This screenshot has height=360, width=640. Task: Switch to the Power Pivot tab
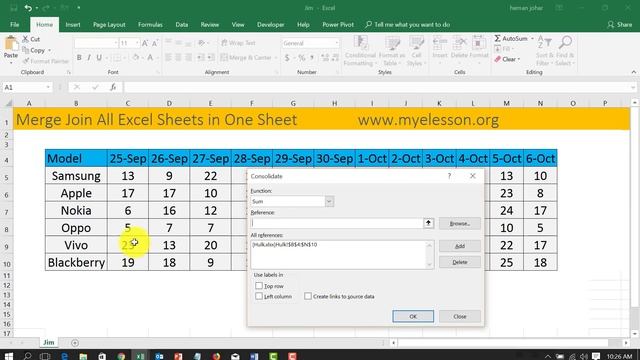338,24
